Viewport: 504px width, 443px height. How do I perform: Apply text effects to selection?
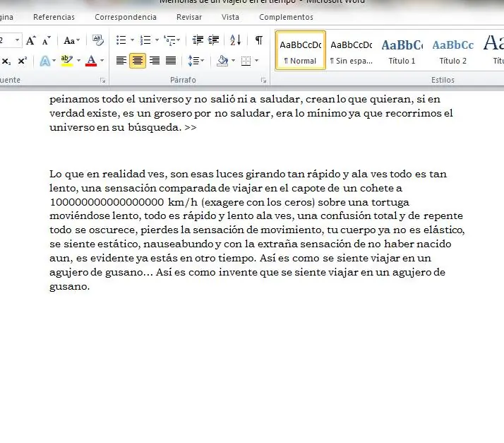tap(44, 61)
